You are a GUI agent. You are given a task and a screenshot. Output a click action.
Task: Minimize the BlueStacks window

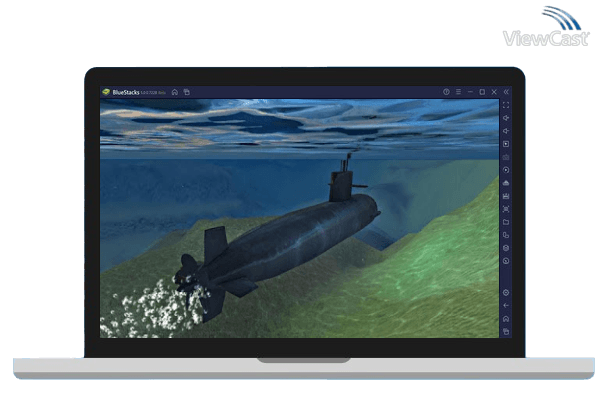(x=470, y=92)
